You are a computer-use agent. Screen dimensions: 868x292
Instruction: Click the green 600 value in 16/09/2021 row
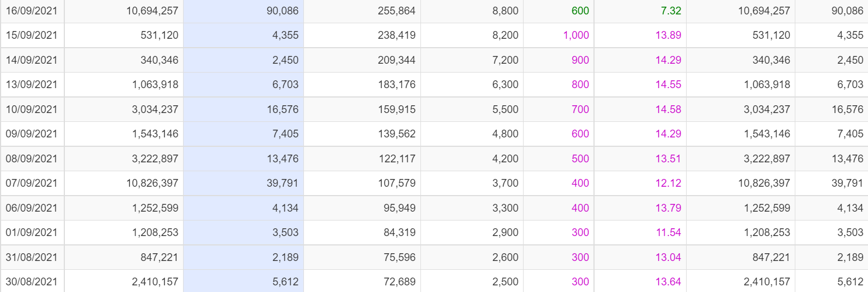(x=580, y=11)
